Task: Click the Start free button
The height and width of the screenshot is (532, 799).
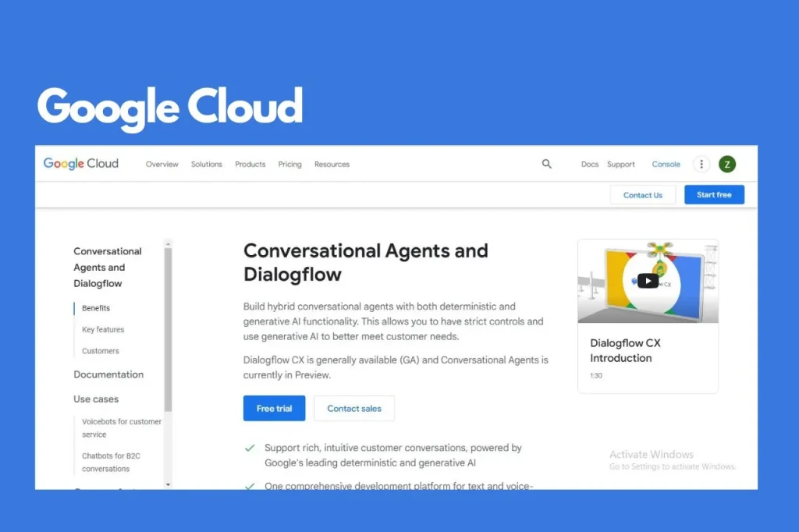Action: pos(714,195)
